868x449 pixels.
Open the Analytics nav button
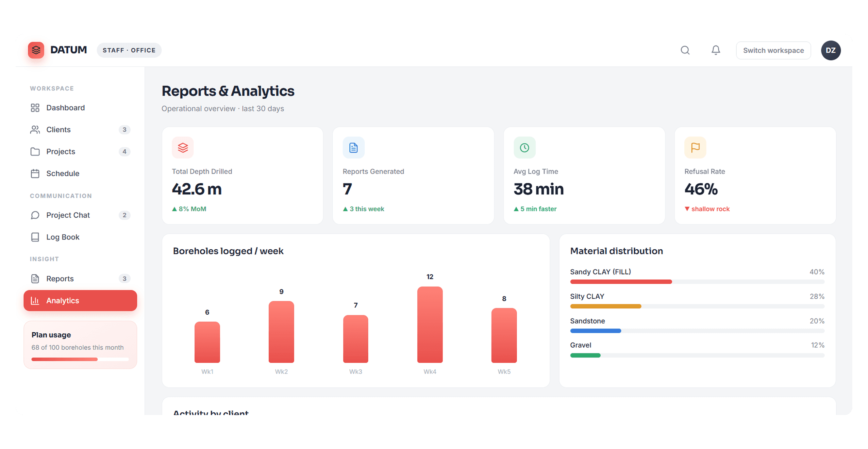[x=80, y=300]
